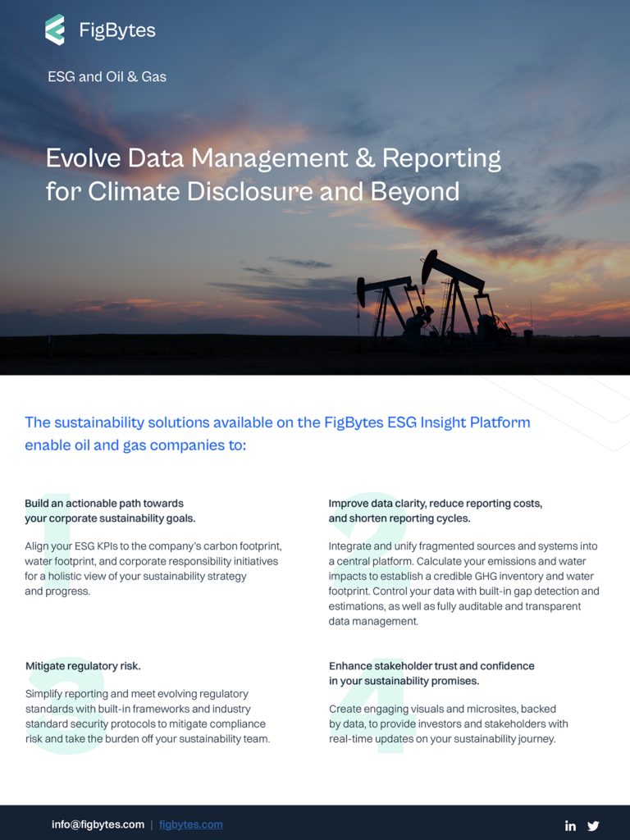Click line 'risk and take the burden off your sustainability team.'
This screenshot has height=840, width=630.
[x=148, y=739]
